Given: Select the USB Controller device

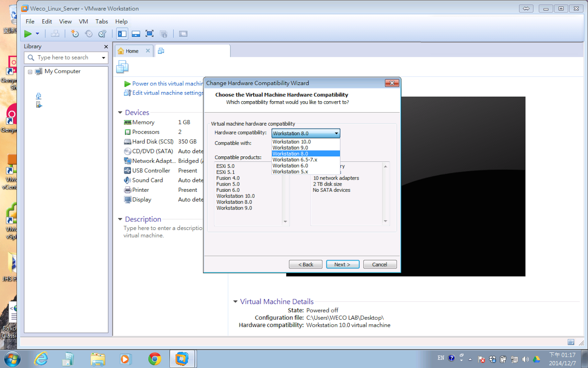Looking at the screenshot, I should [x=163, y=170].
